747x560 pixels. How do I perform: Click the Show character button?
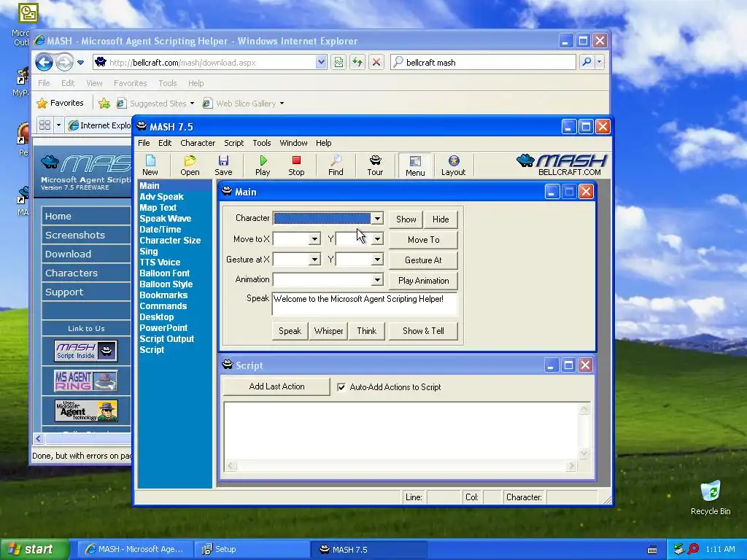point(406,219)
